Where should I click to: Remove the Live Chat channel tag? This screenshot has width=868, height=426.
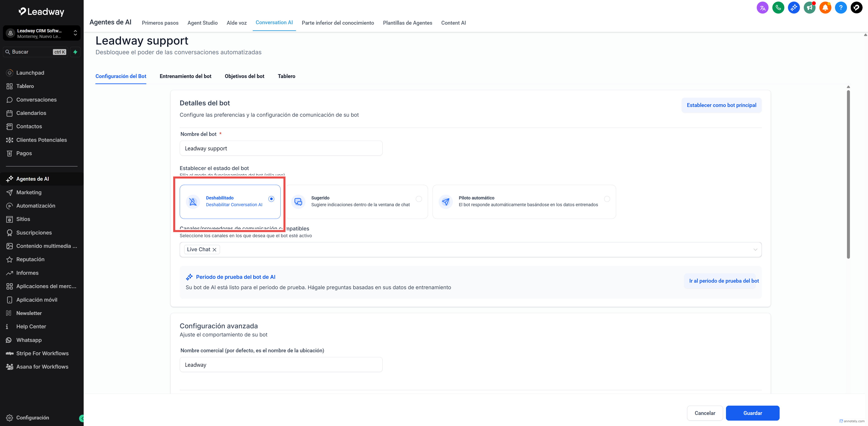(x=214, y=250)
